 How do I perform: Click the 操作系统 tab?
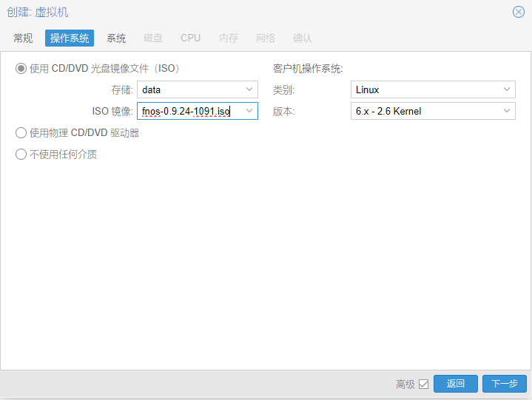(x=70, y=38)
